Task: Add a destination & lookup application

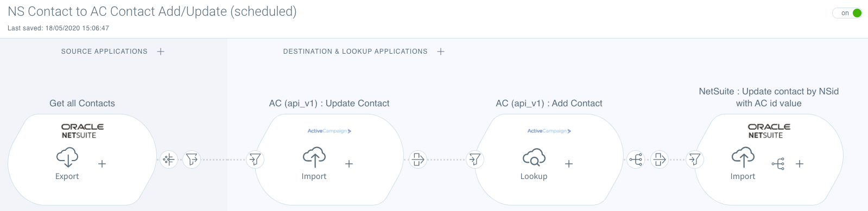Action: (x=441, y=52)
